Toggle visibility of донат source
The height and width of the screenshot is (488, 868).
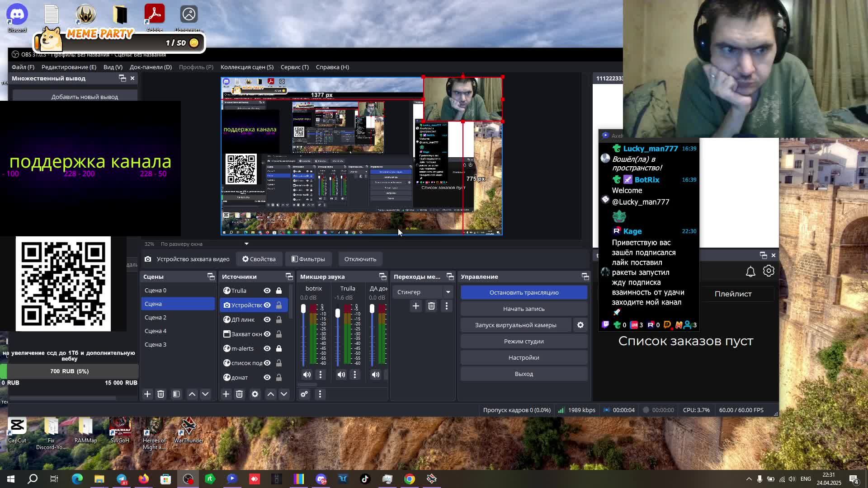tap(267, 377)
